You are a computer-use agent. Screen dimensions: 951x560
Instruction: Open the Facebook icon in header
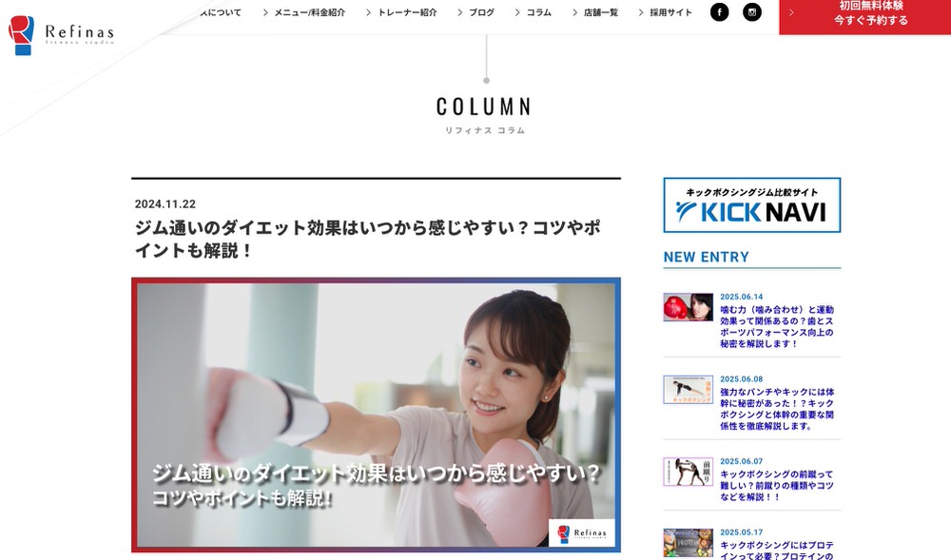tap(719, 12)
